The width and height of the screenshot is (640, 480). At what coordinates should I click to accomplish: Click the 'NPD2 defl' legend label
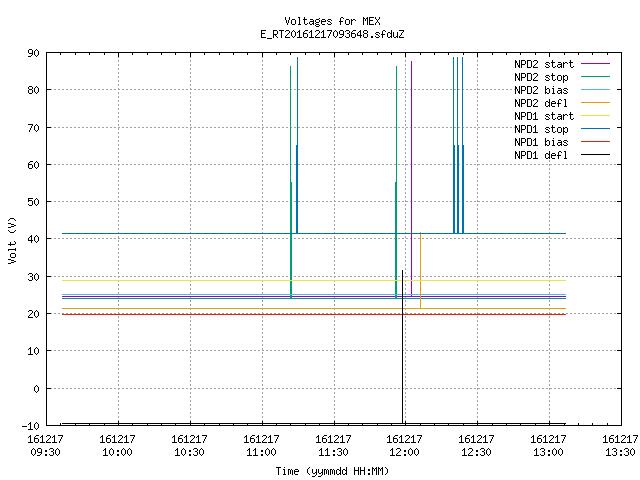point(541,103)
